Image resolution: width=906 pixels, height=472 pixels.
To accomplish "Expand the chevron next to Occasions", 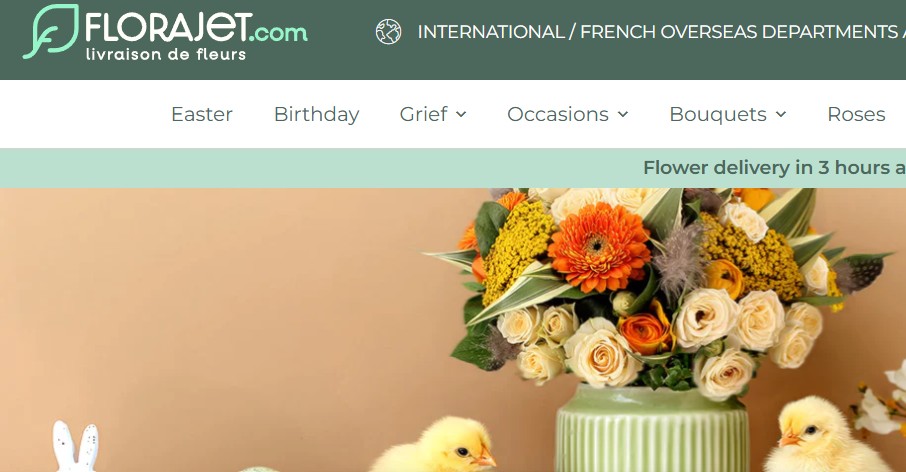I will coord(623,114).
